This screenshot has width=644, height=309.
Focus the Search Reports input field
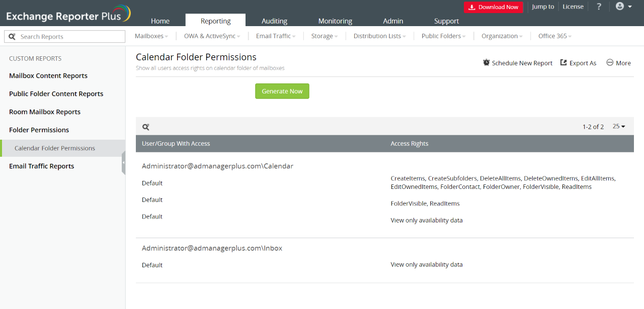(x=64, y=37)
